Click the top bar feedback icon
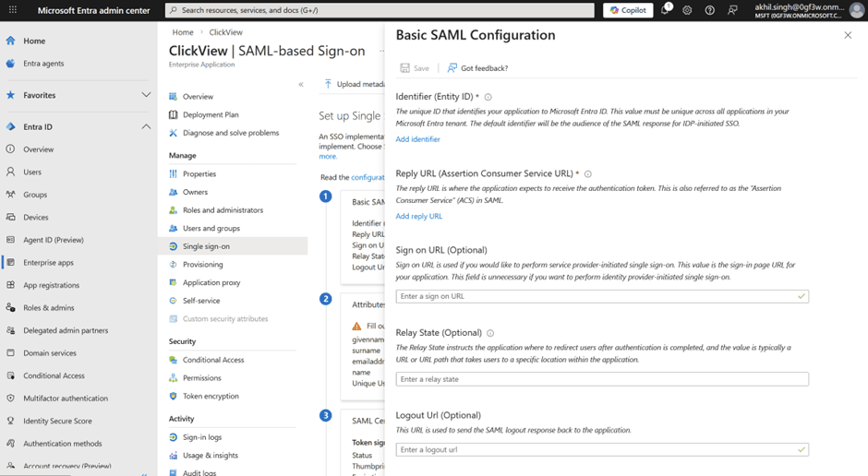This screenshot has width=868, height=476. coord(732,10)
